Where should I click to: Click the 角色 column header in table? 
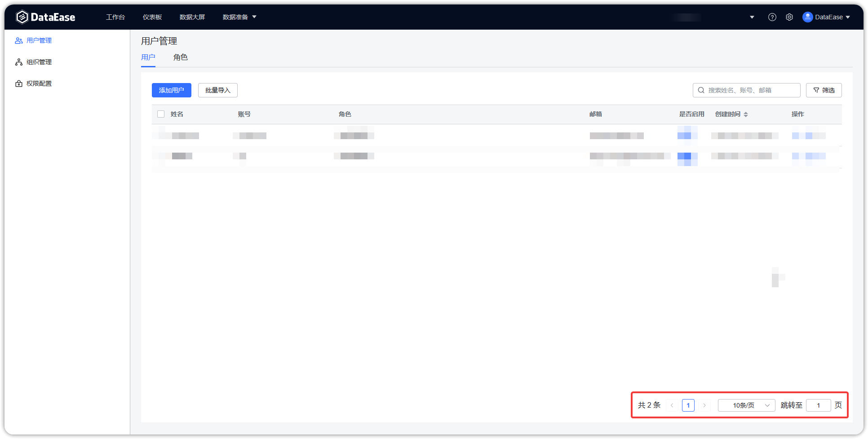[345, 114]
